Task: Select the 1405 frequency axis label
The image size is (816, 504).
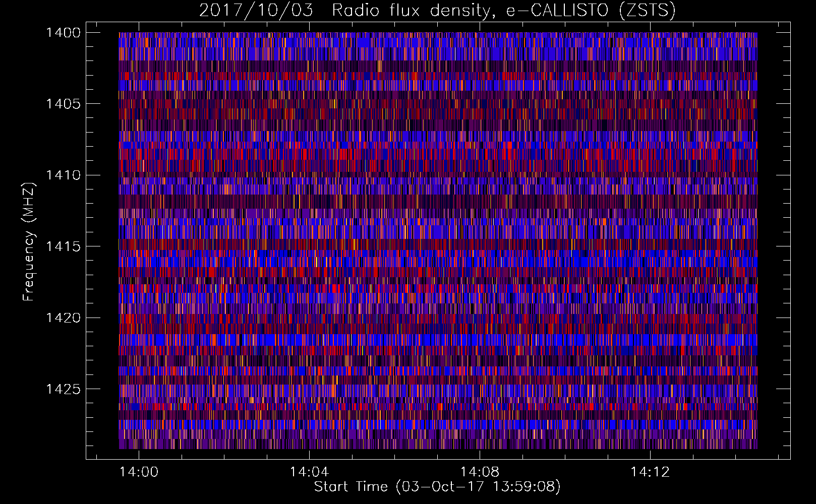Action: point(63,104)
